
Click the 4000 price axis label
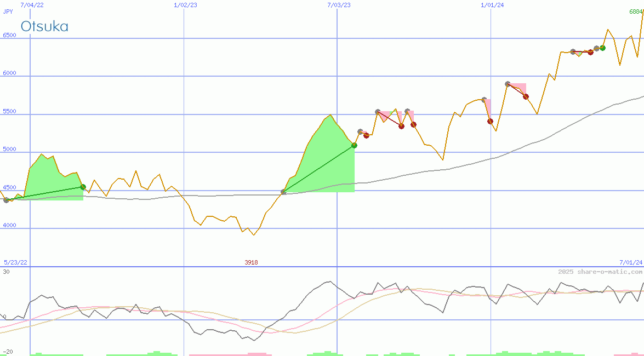pyautogui.click(x=9, y=225)
